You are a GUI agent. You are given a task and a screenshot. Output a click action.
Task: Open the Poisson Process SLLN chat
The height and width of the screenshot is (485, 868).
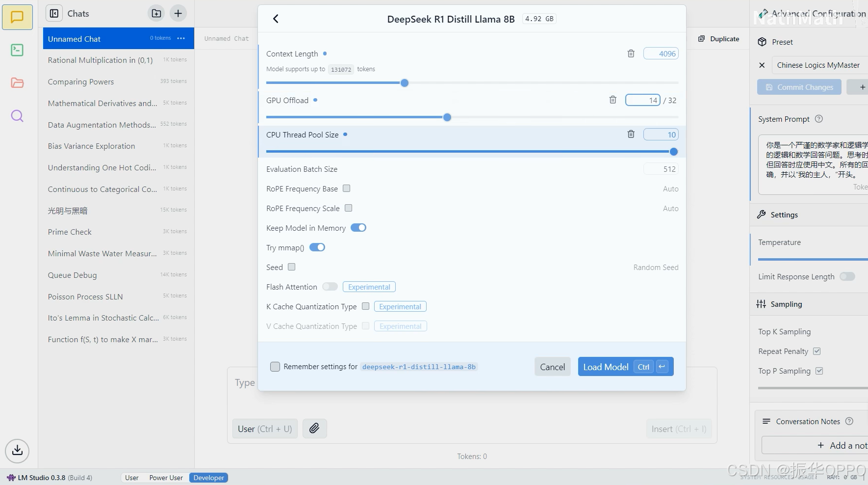click(118, 296)
